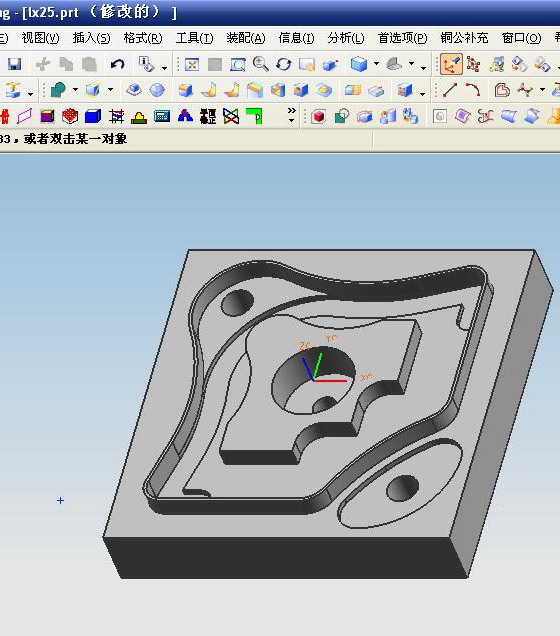Open the 视图(V) menu
The image size is (560, 636).
click(40, 38)
